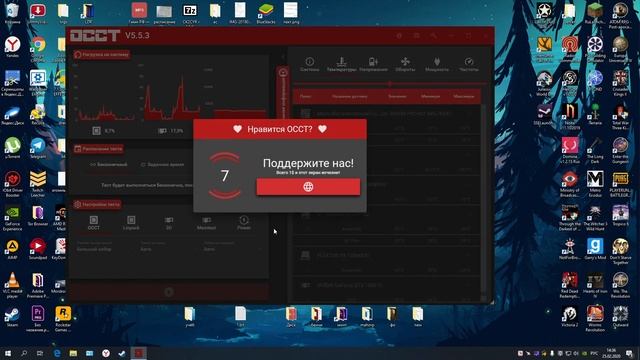The width and height of the screenshot is (640, 360).
Task: Open Windows Start menu
Action: coord(8,353)
